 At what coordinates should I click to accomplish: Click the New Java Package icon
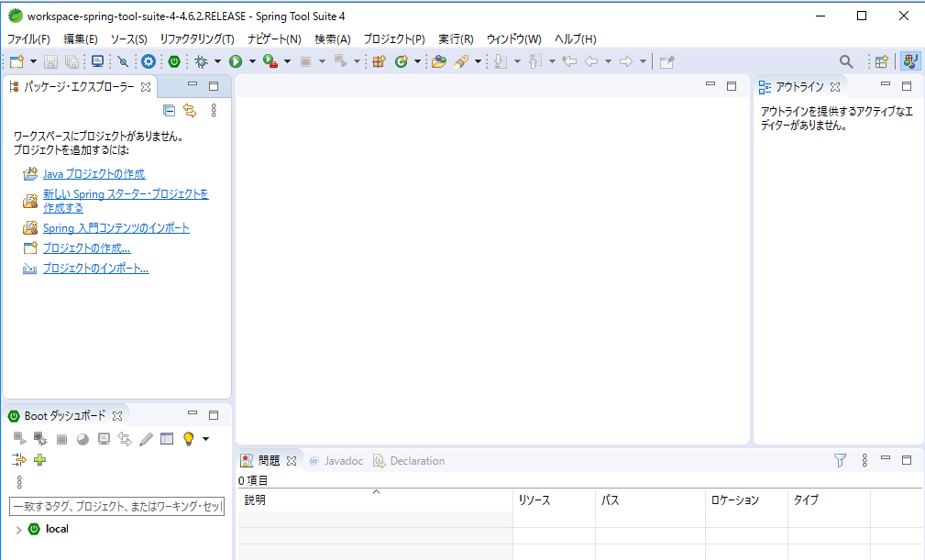[x=379, y=61]
